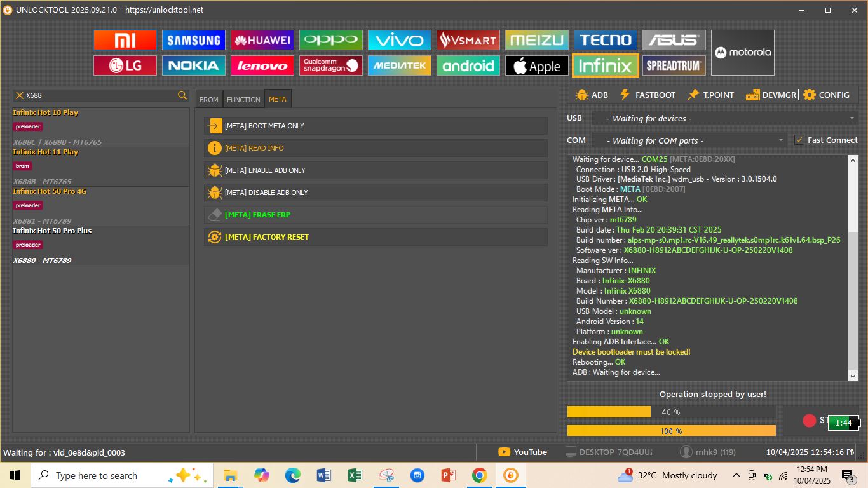
Task: Select the Motorola brand logo
Action: pyautogui.click(x=742, y=53)
